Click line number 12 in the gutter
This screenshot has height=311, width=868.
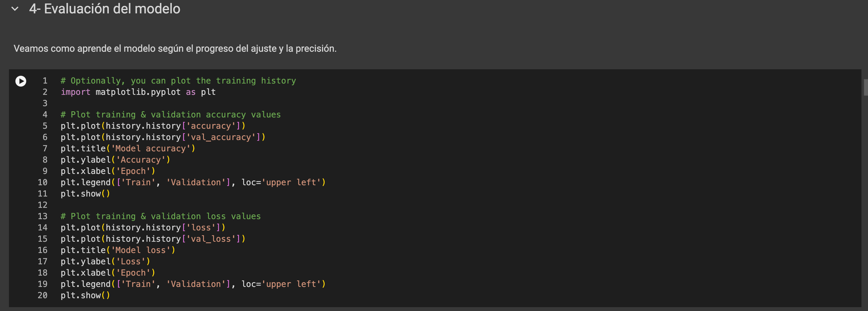coord(43,205)
